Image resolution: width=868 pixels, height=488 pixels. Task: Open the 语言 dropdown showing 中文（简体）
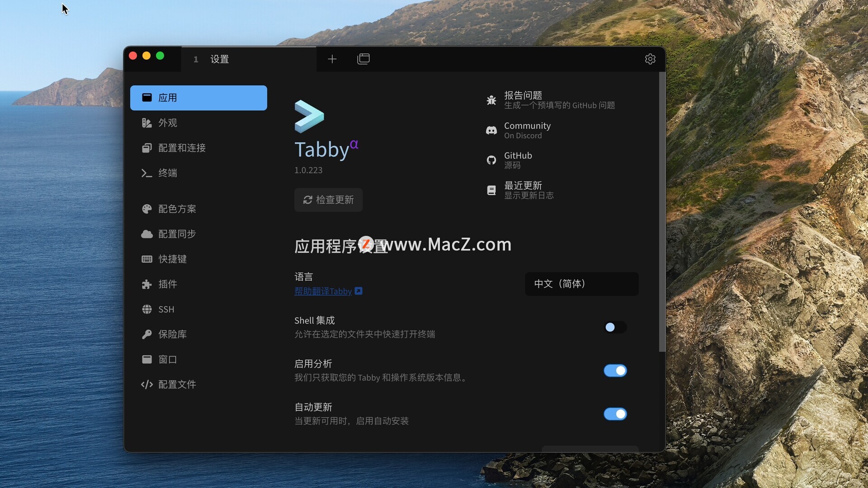point(582,284)
